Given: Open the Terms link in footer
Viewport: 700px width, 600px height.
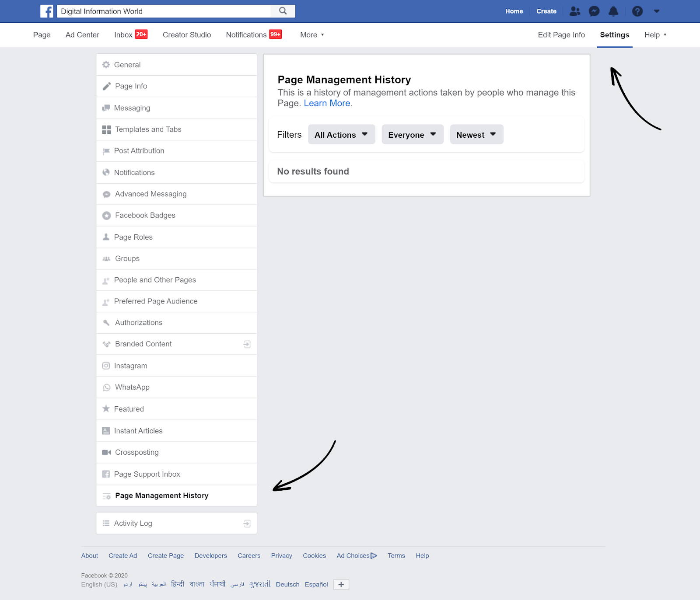Looking at the screenshot, I should [395, 555].
